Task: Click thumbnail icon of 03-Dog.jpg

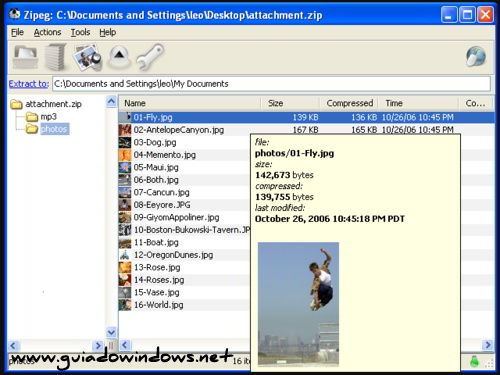Action: tap(125, 142)
